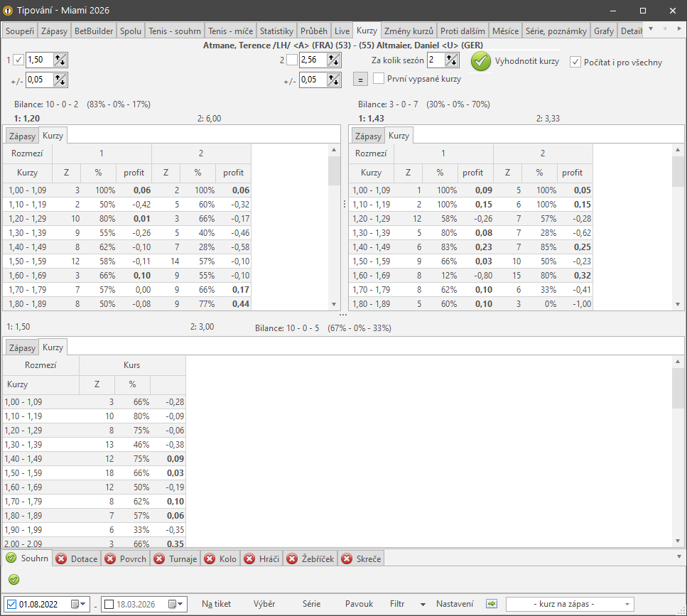Click the equals sign button
Image resolution: width=687 pixels, height=616 pixels.
pos(360,80)
